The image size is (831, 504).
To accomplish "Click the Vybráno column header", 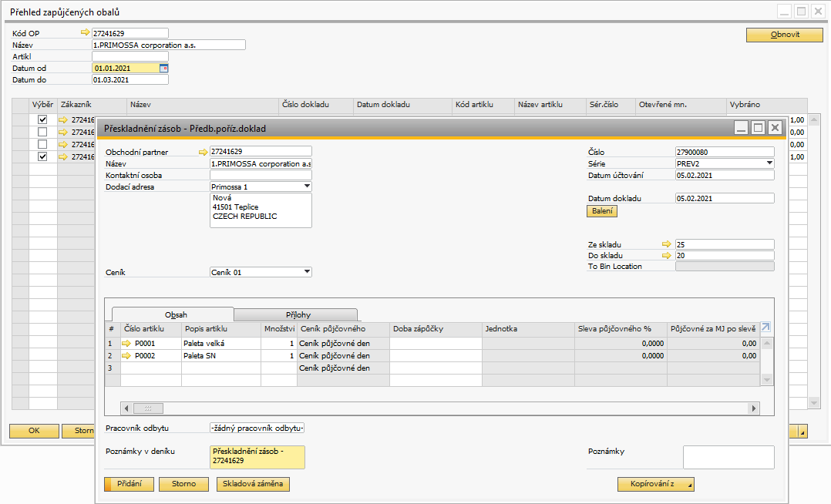I will 767,105.
